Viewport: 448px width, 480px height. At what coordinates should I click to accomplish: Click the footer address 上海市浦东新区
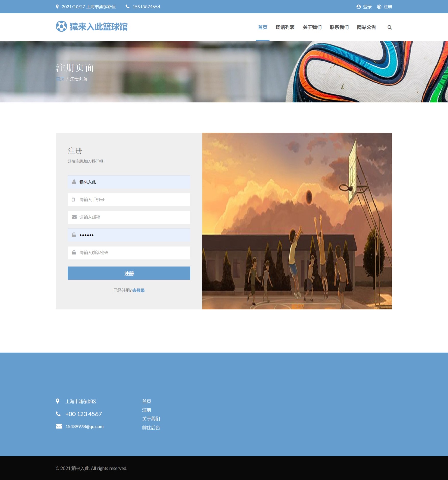pyautogui.click(x=81, y=401)
